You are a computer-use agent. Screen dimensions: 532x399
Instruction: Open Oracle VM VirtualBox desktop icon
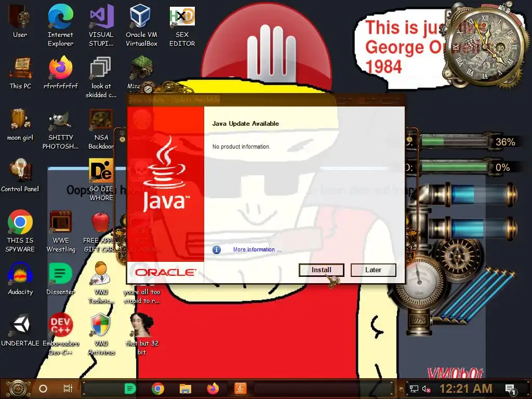tap(141, 25)
